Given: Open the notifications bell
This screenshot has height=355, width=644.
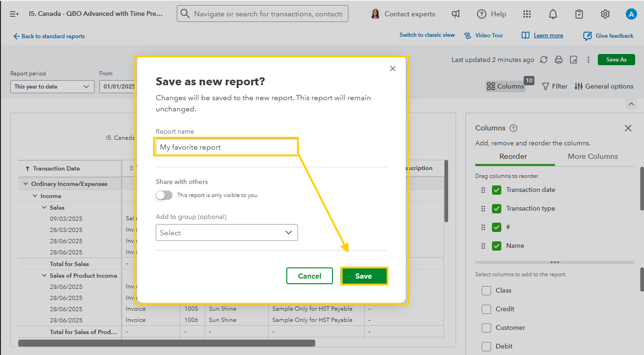Looking at the screenshot, I should tap(553, 14).
